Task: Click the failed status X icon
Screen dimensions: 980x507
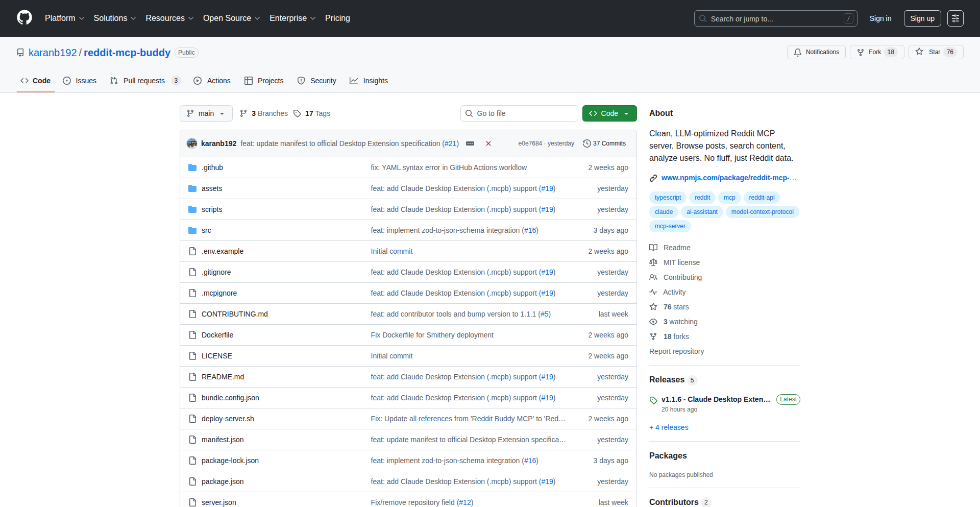Action: pos(488,143)
